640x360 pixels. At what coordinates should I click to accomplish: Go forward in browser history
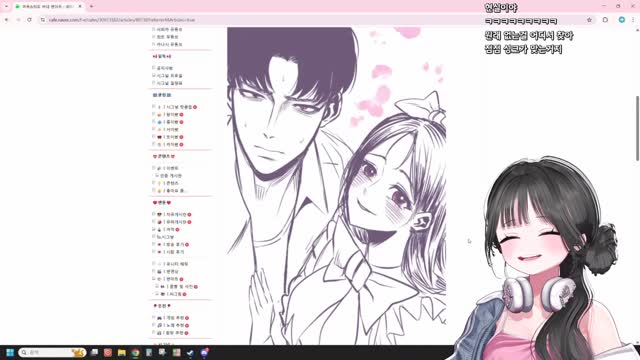[18, 20]
